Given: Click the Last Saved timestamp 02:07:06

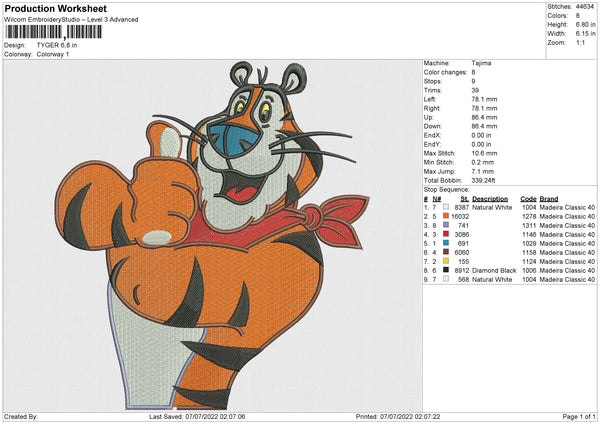Looking at the screenshot, I should point(229,416).
